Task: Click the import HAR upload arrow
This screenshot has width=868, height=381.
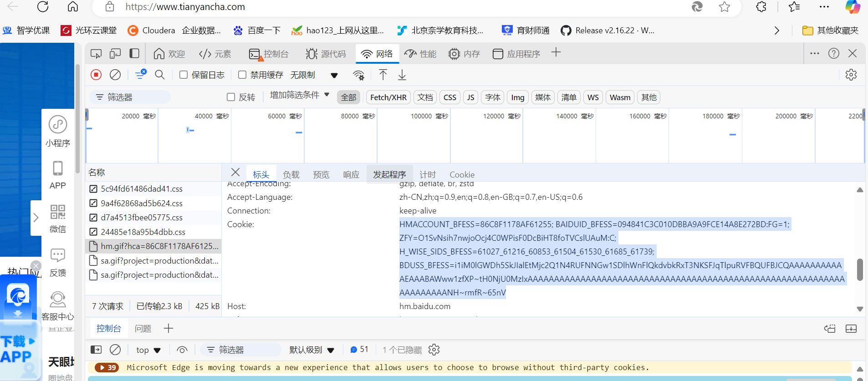Action: 383,75
